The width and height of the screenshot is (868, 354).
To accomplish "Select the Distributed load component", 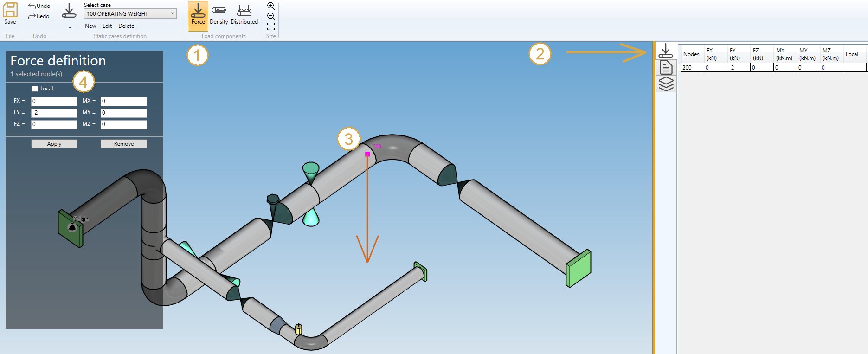I will click(x=244, y=15).
